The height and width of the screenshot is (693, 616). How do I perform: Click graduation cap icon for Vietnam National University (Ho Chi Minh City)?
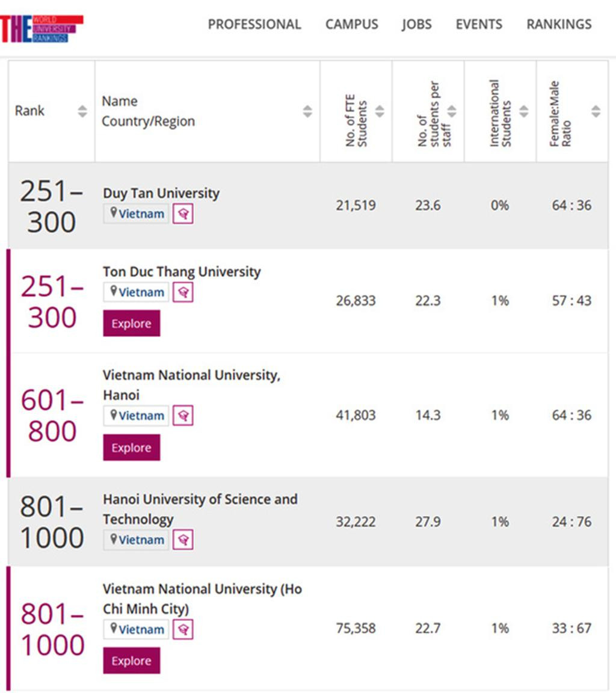tap(183, 629)
